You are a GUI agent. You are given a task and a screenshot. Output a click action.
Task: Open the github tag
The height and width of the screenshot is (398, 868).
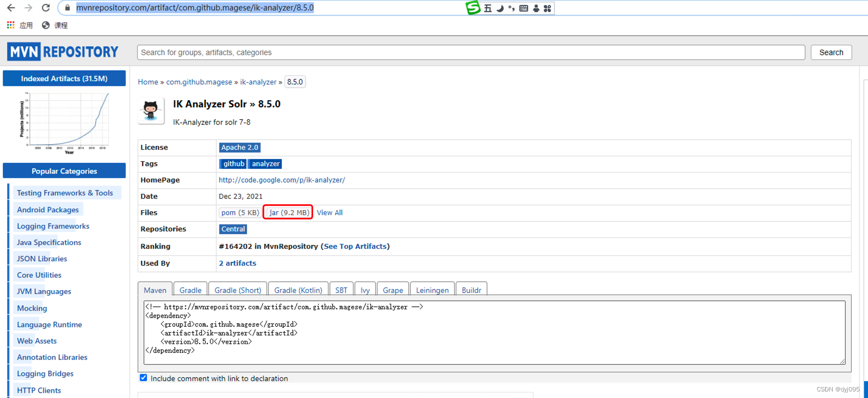pyautogui.click(x=234, y=164)
